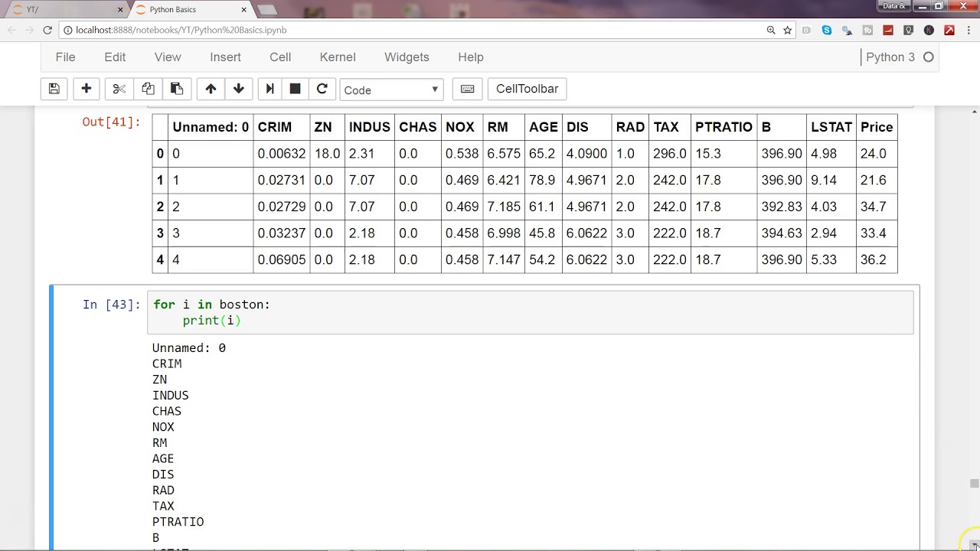Click RM value 7.185
The height and width of the screenshot is (551, 980).
504,207
